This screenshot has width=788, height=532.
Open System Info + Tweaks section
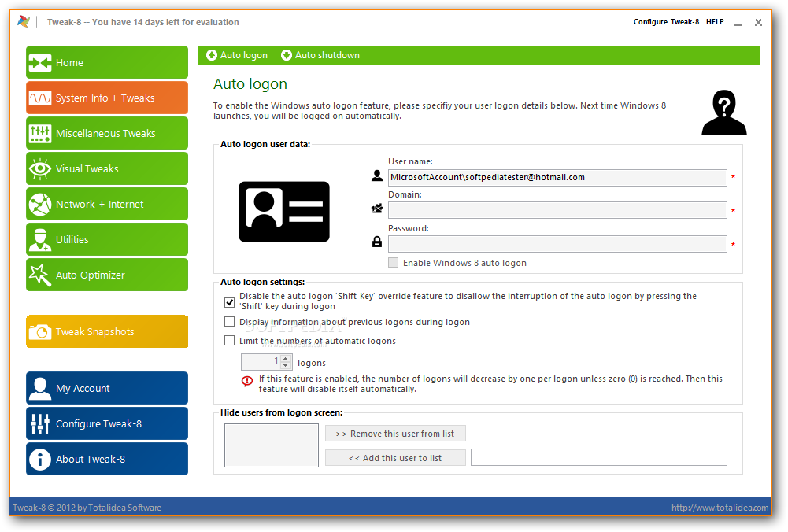pos(107,98)
